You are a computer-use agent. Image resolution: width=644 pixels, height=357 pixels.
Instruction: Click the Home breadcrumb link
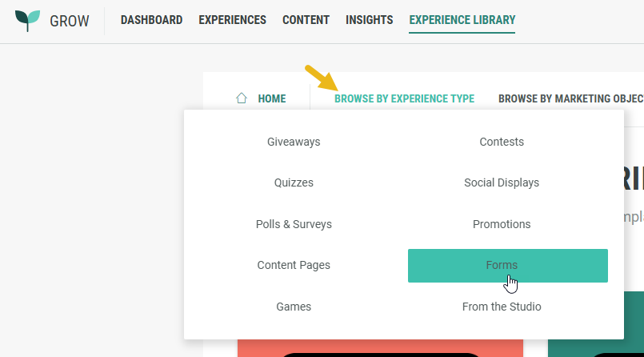tap(271, 98)
